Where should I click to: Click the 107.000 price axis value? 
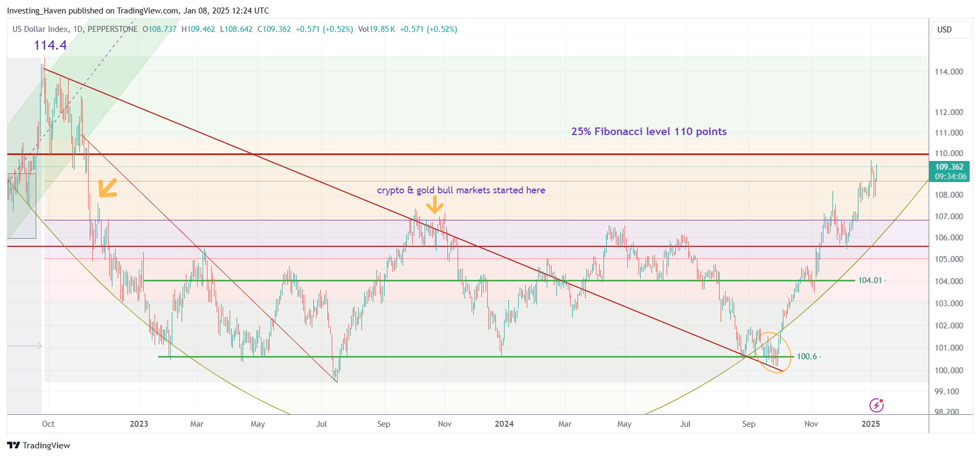point(949,217)
